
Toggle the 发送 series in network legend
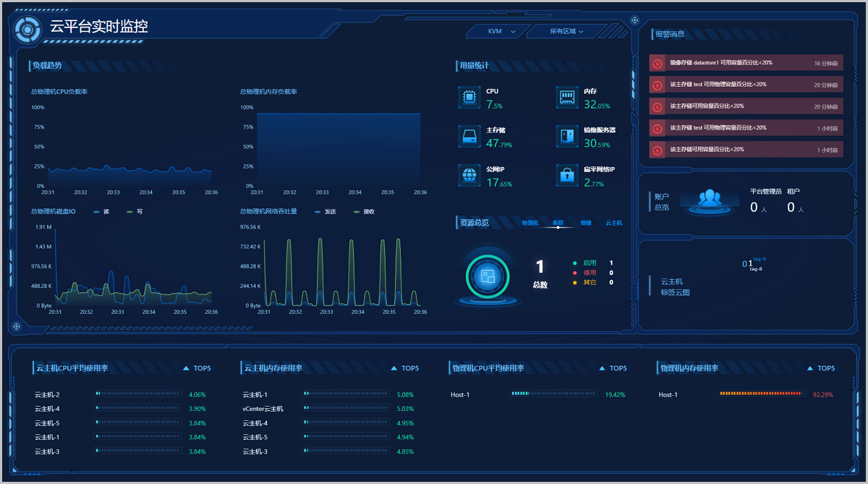(325, 212)
